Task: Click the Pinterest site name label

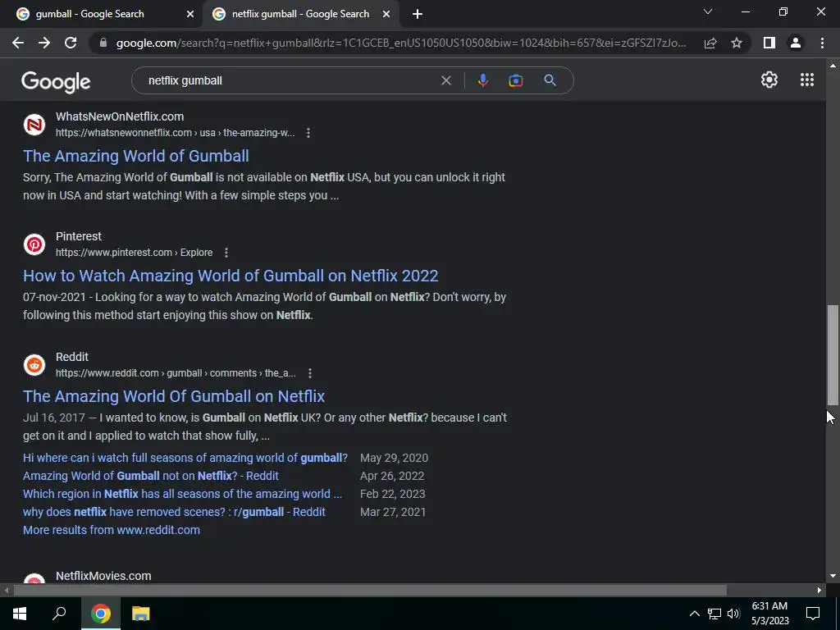Action: click(x=78, y=236)
